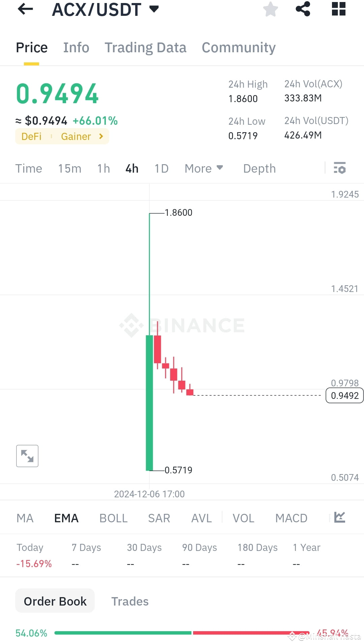This screenshot has width=364, height=644.
Task: Open the markets grid icon
Action: coord(338,9)
